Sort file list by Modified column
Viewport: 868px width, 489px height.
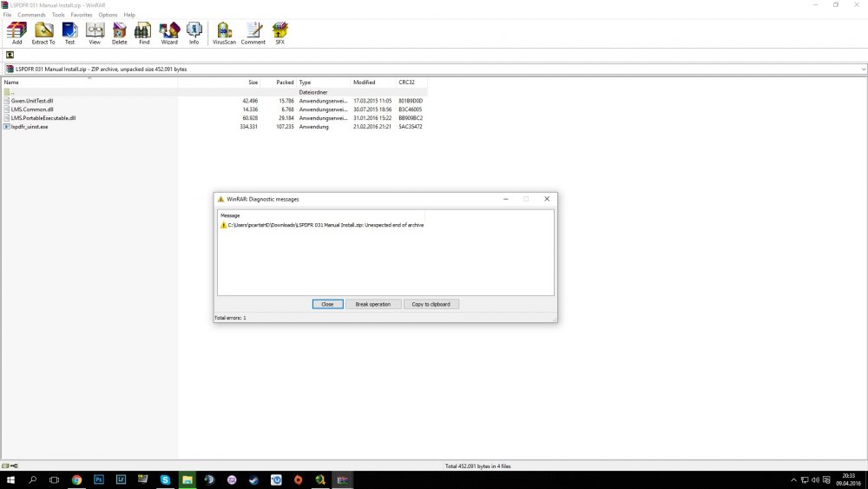coord(373,82)
